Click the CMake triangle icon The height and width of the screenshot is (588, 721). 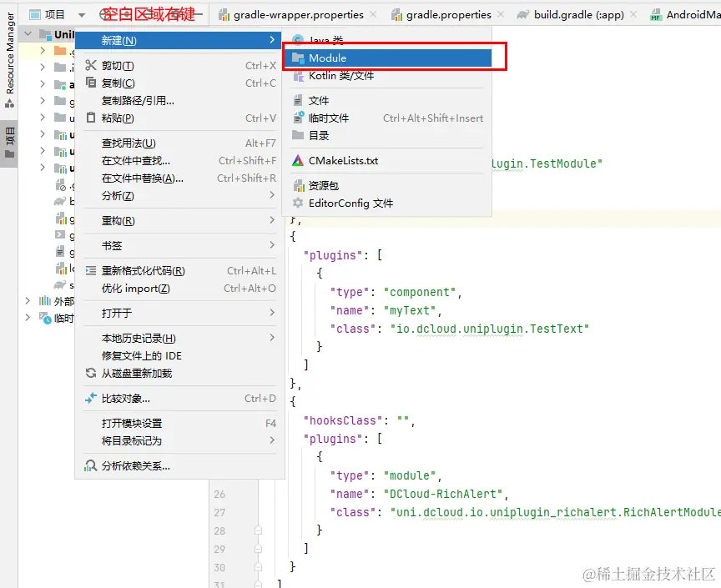[x=298, y=160]
